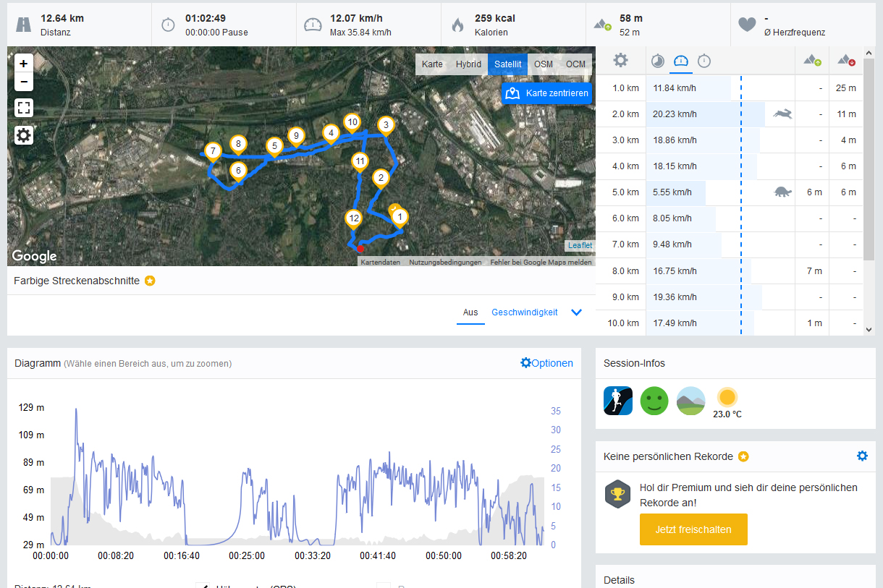883x588 pixels.
Task: Open personal records settings gear
Action: [x=861, y=456]
